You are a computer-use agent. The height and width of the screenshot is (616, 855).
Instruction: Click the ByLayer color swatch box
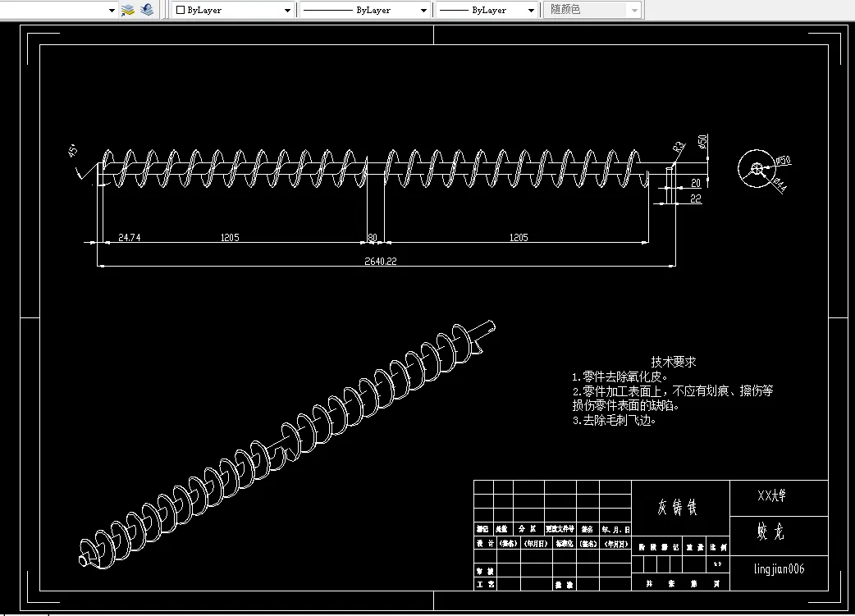point(181,10)
